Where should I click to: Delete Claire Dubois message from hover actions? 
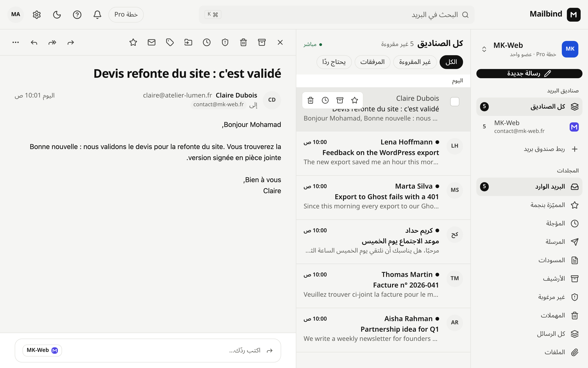tap(310, 100)
